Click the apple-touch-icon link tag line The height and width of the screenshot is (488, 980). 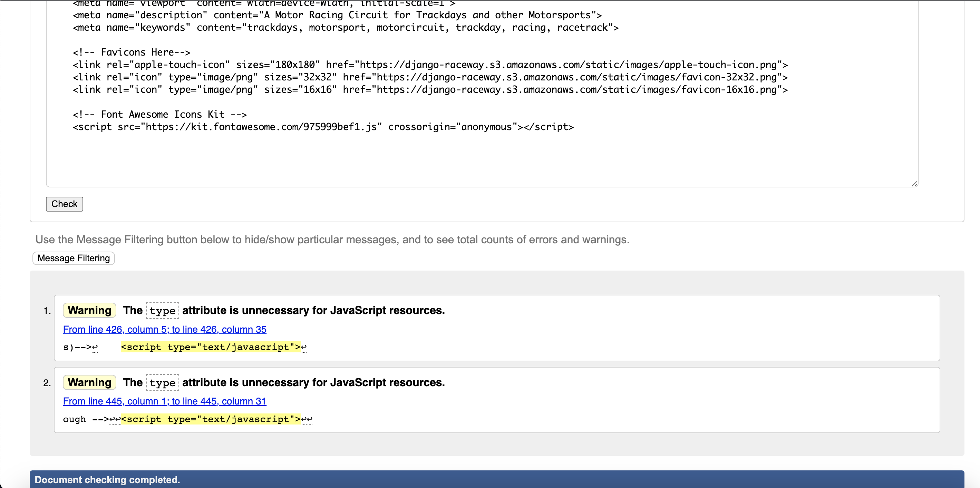click(x=430, y=65)
